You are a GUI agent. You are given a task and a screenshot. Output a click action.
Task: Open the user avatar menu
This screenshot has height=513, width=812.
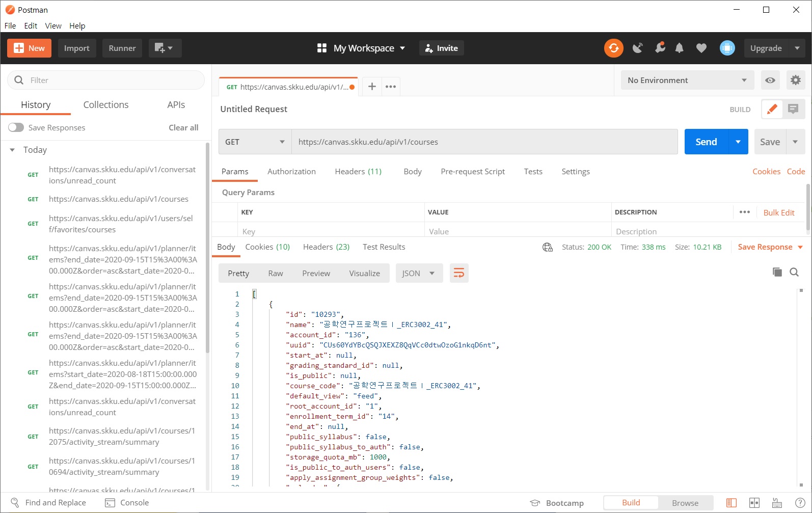point(727,48)
